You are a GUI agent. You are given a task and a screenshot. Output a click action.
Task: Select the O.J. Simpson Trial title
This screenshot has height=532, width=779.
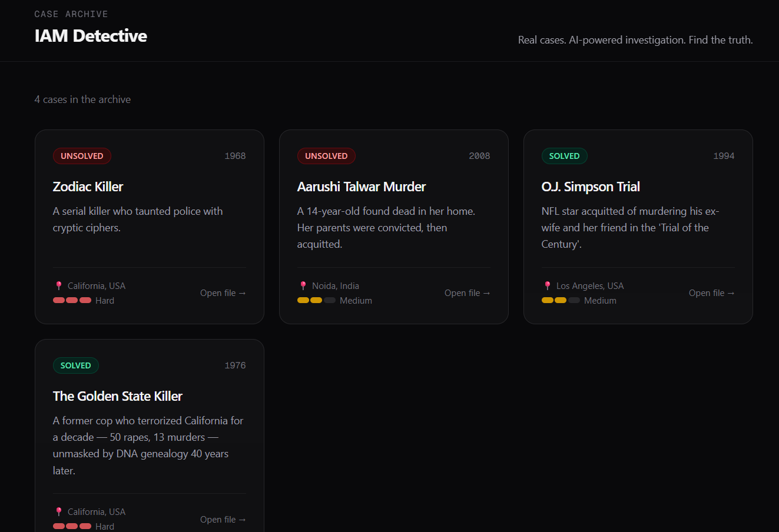(591, 187)
